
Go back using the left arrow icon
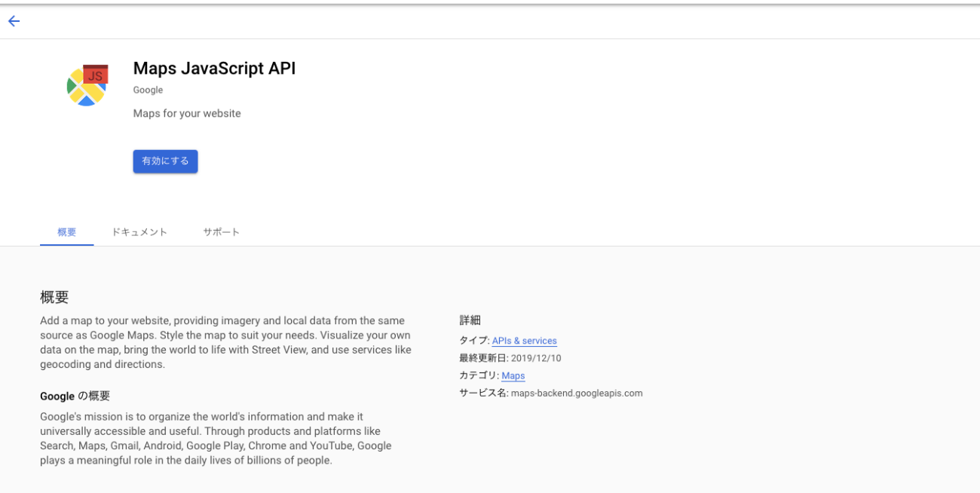[x=14, y=21]
